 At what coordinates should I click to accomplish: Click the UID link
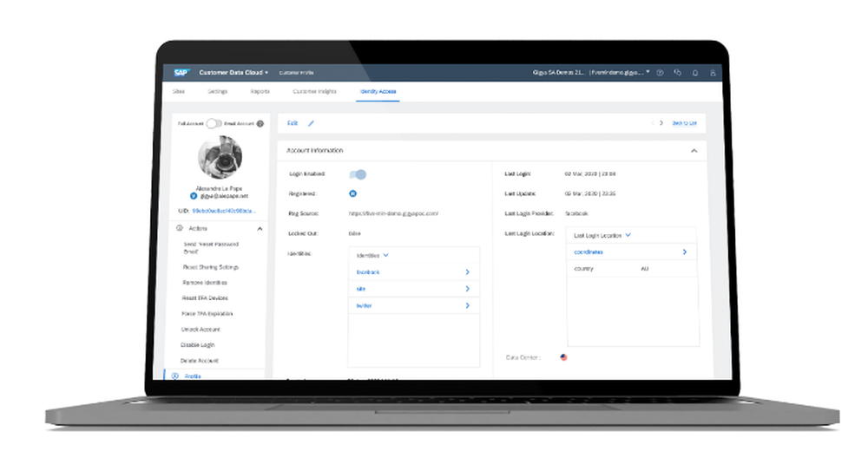coord(224,211)
